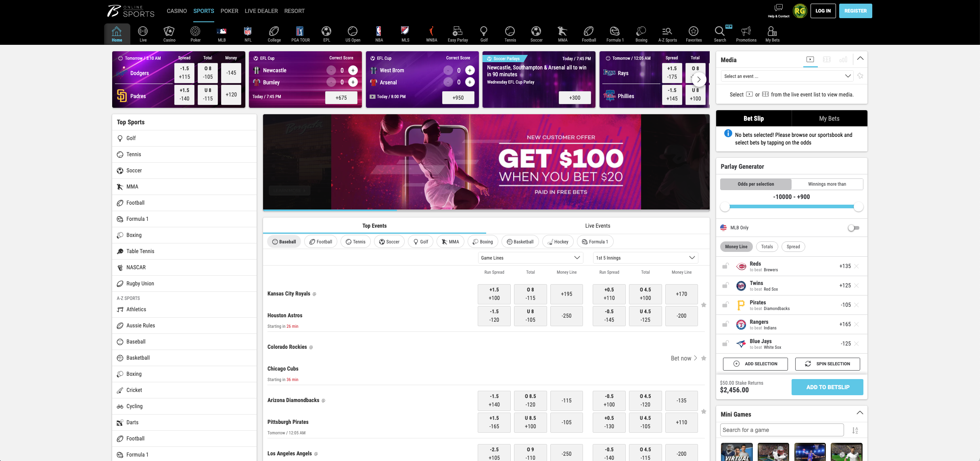Select Winnings more than option

pos(827,184)
